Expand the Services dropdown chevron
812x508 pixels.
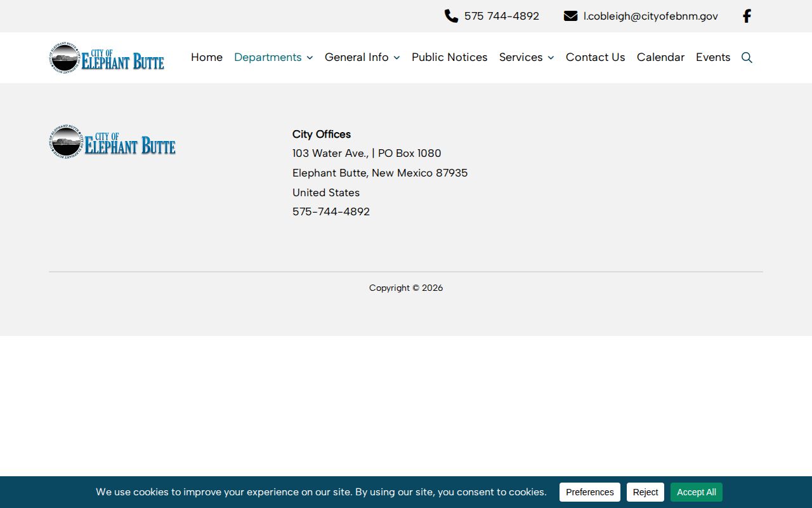551,58
